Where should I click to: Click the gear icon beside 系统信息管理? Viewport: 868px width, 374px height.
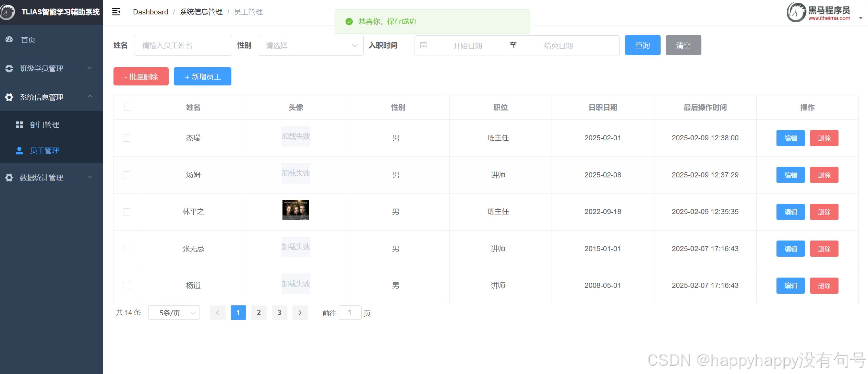(9, 97)
